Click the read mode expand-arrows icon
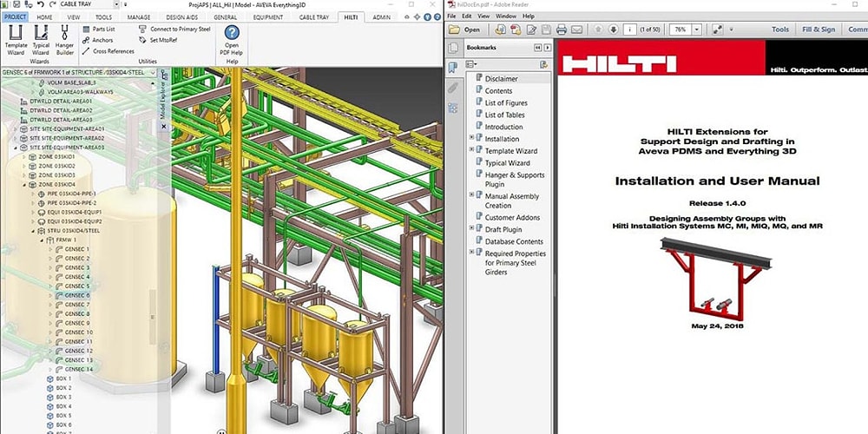868x434 pixels. pos(718,30)
